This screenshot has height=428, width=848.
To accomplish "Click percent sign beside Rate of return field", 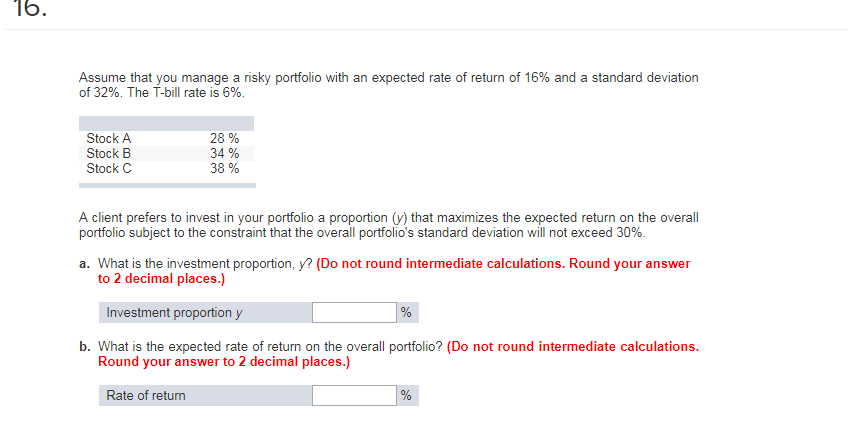I will [406, 396].
